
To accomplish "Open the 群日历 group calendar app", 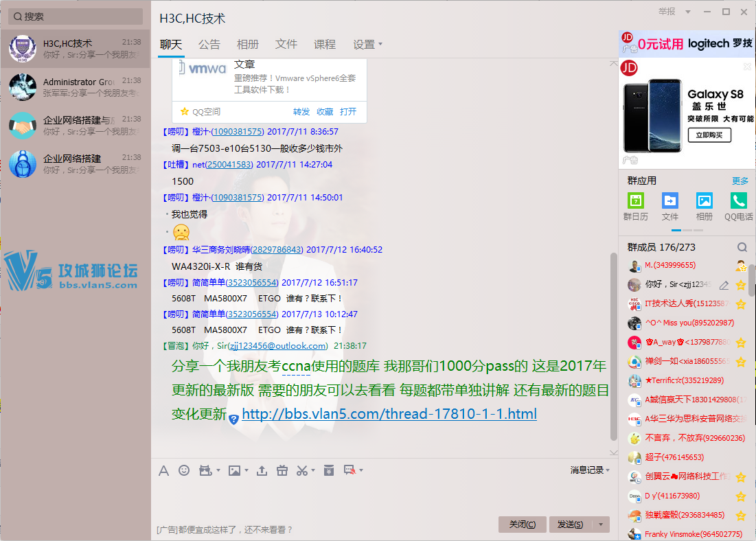I will pos(635,200).
